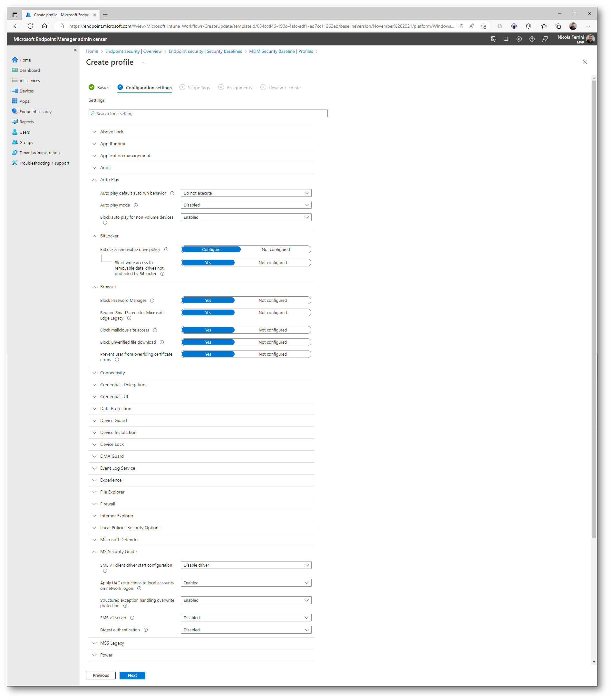
Task: Select the Configuration settings step
Action: 145,88
